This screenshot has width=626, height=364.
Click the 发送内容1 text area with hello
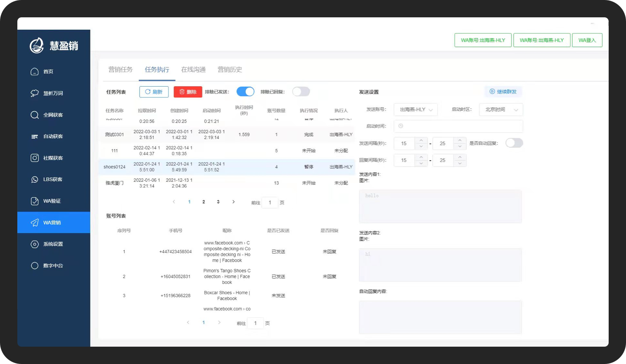click(440, 206)
